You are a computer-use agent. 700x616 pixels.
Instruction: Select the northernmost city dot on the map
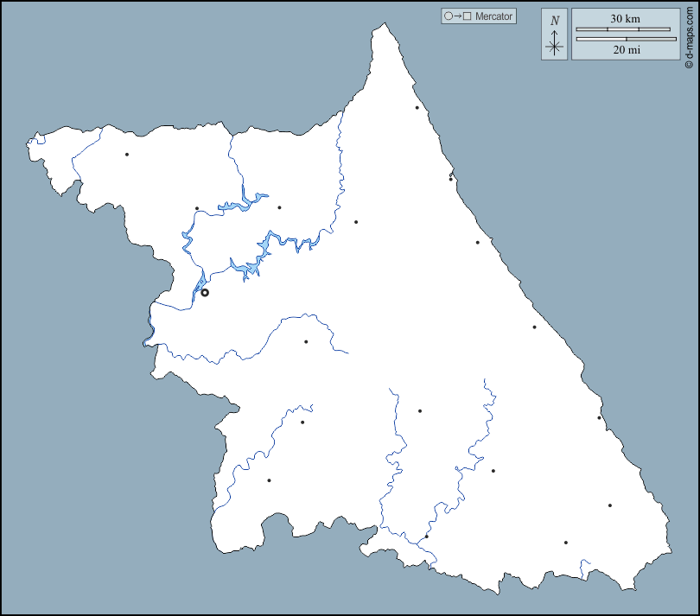[x=417, y=108]
